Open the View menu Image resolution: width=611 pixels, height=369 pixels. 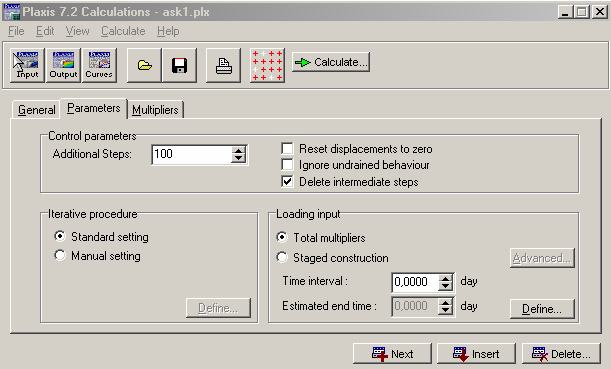point(77,31)
